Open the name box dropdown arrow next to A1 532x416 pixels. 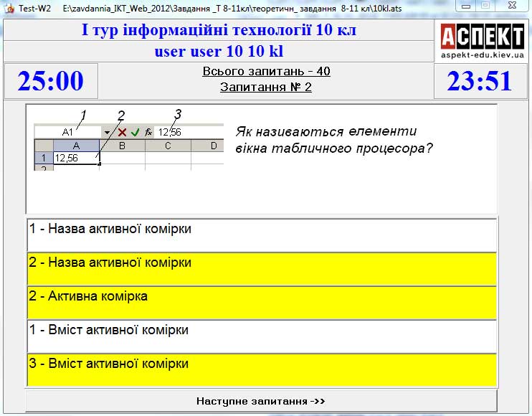click(108, 133)
